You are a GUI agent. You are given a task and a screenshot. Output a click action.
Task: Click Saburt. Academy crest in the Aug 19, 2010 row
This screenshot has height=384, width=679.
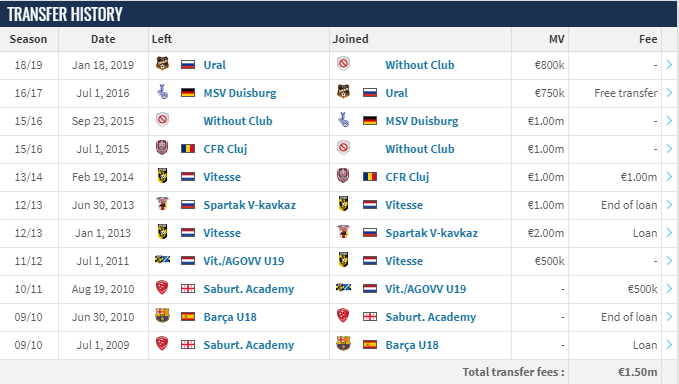click(x=162, y=287)
